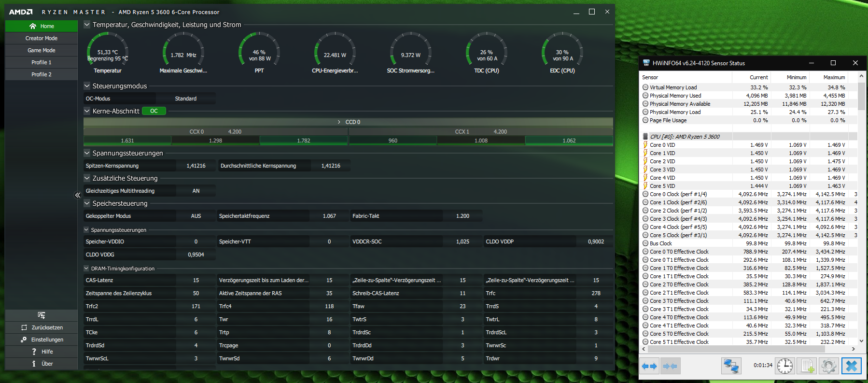Click the CCX 1 core bar showing 960
Viewport: 868px width, 383px height.
click(x=393, y=141)
